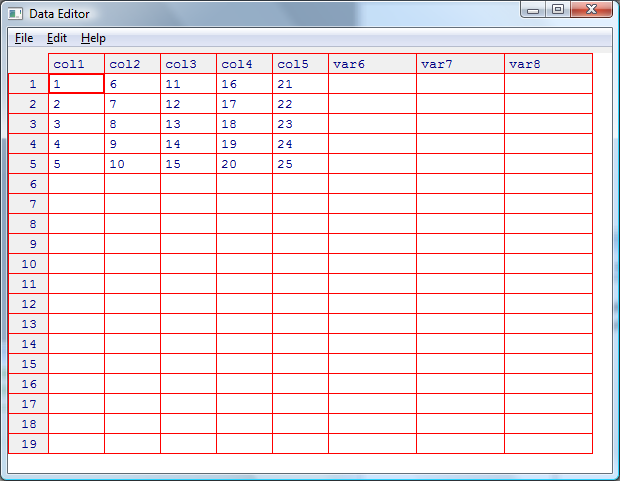The width and height of the screenshot is (620, 481).
Task: Click cell with value 15 in col3
Action: coord(188,163)
